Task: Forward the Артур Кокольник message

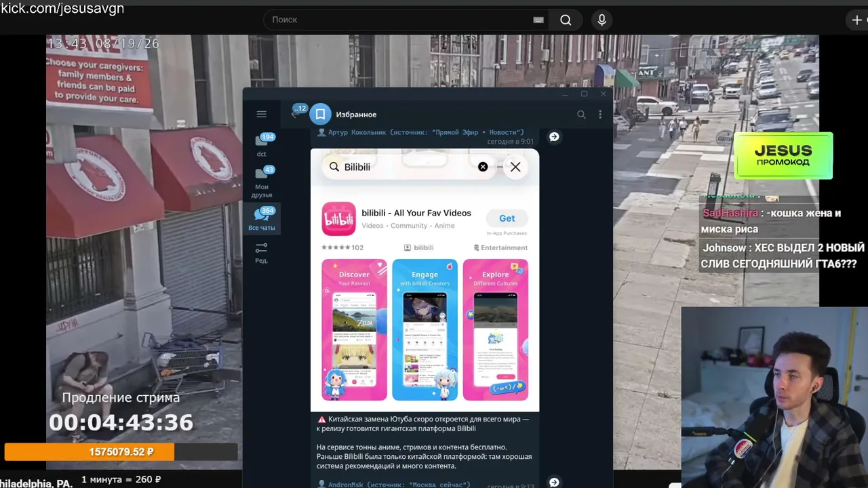Action: pos(554,137)
